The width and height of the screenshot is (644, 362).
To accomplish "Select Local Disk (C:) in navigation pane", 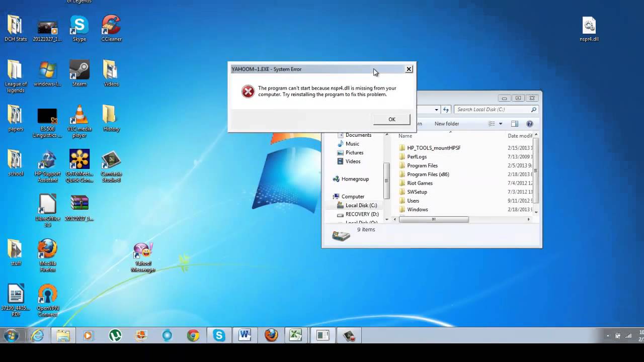I will (x=361, y=205).
